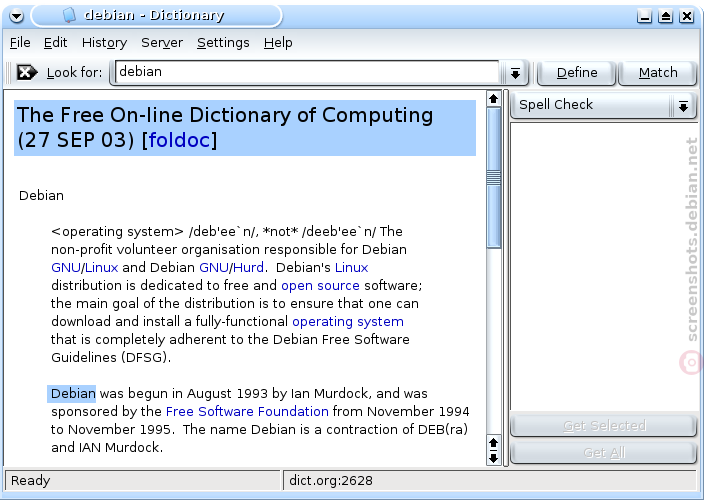Minimize the Dictionary window

click(644, 17)
